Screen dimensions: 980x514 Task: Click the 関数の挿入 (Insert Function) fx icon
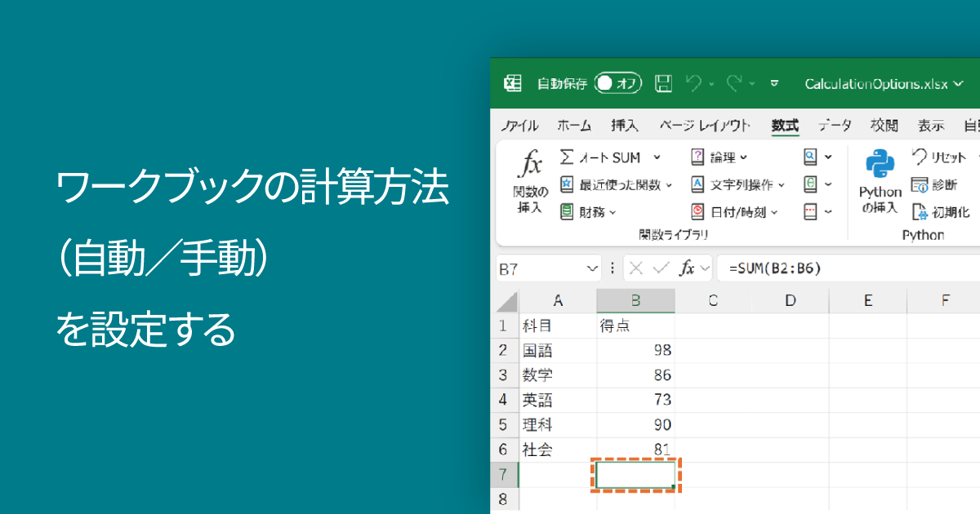click(532, 175)
